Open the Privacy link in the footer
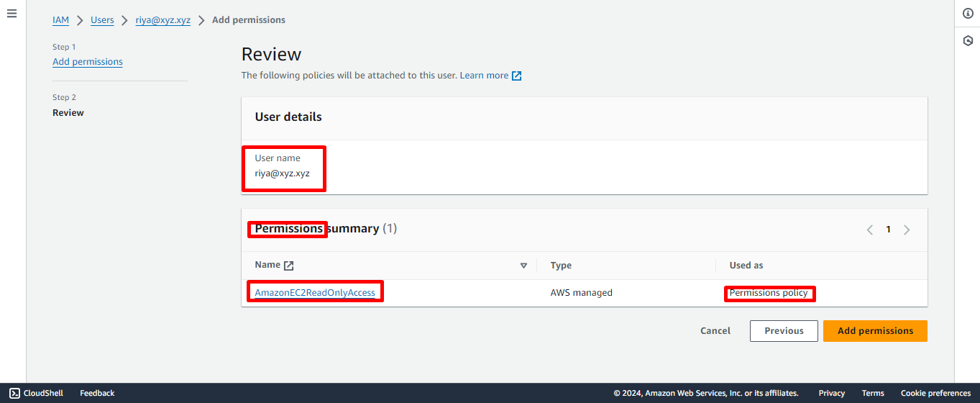The image size is (980, 403). (x=832, y=393)
